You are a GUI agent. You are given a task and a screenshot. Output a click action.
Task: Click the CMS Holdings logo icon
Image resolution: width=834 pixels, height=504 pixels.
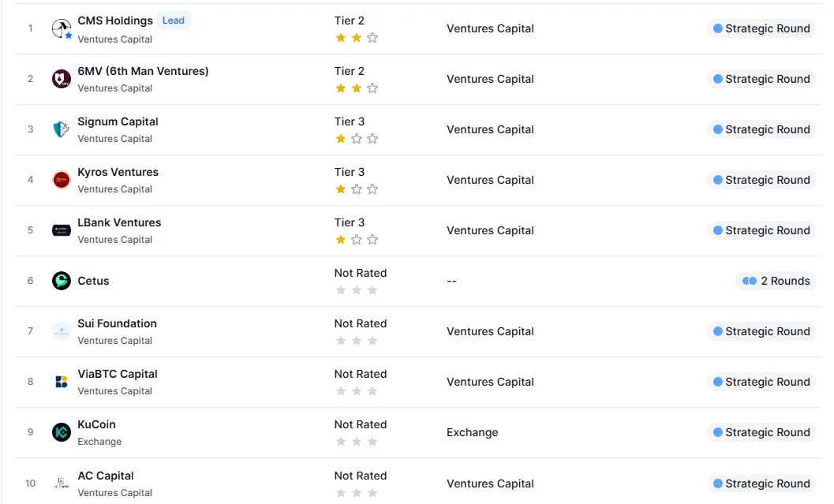click(61, 28)
